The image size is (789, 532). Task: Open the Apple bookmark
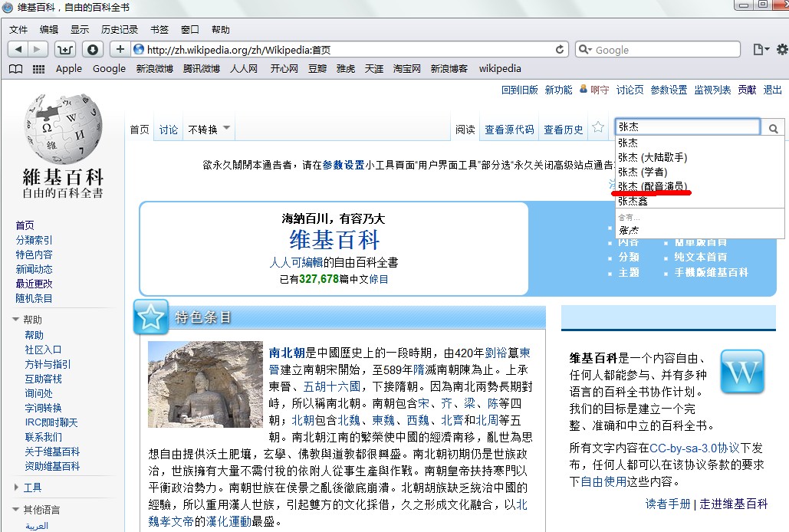click(69, 68)
